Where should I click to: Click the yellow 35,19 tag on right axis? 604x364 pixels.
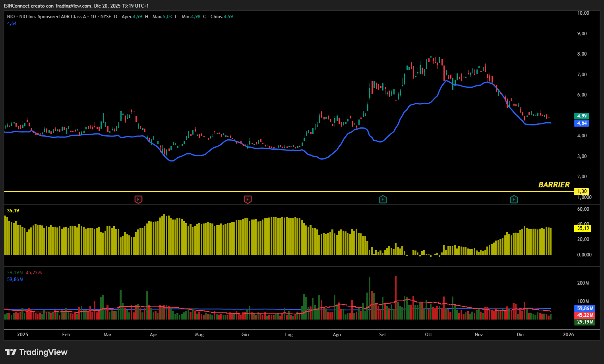(x=583, y=228)
